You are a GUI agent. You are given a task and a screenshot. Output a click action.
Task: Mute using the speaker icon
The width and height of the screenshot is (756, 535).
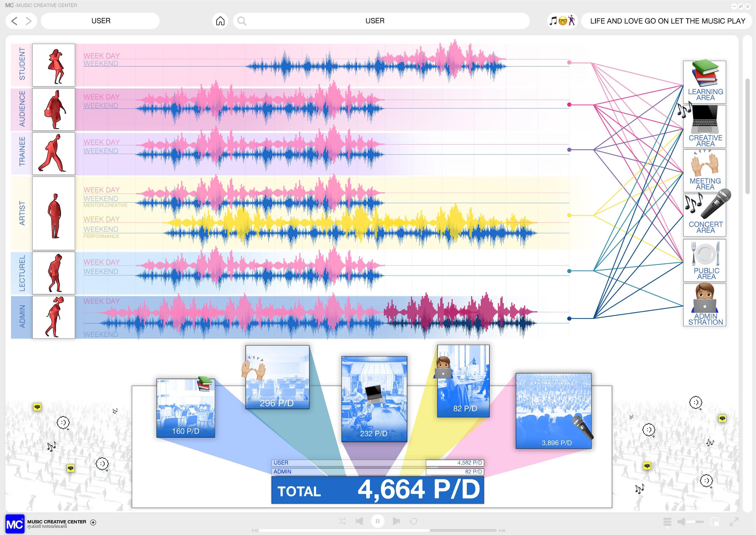click(x=681, y=522)
